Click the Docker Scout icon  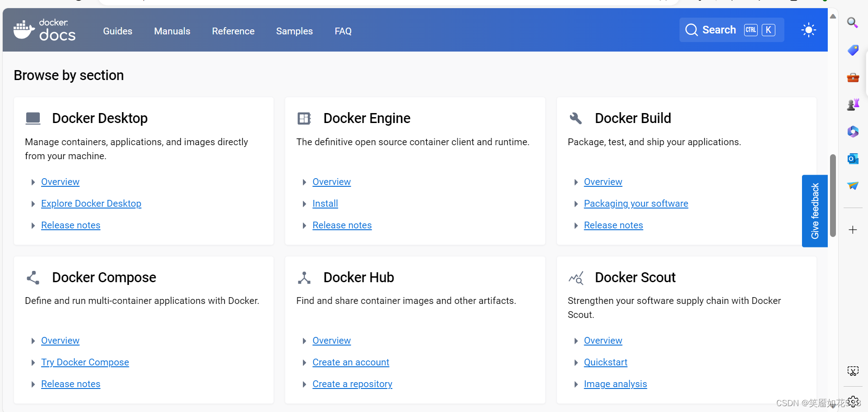click(576, 278)
